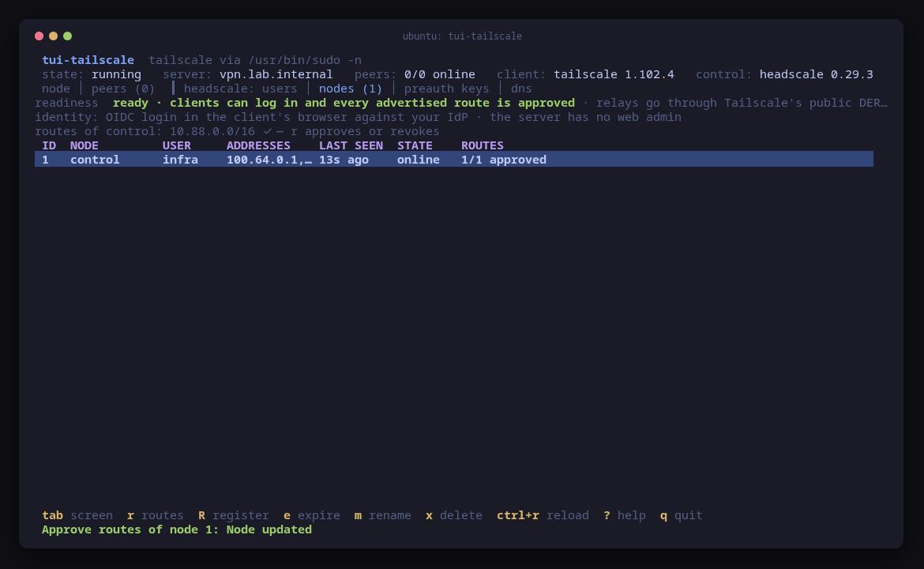Click server value vpn.lab.internal

tap(276, 74)
